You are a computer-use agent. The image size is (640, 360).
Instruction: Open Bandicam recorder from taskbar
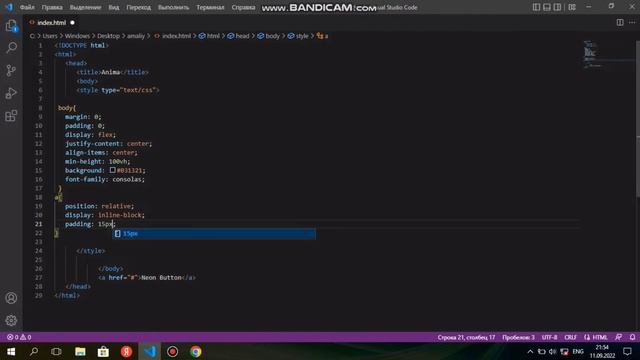(x=172, y=351)
